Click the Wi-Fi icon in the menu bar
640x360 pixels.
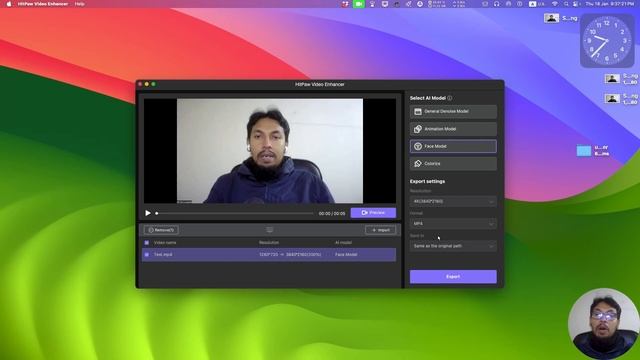tap(554, 4)
